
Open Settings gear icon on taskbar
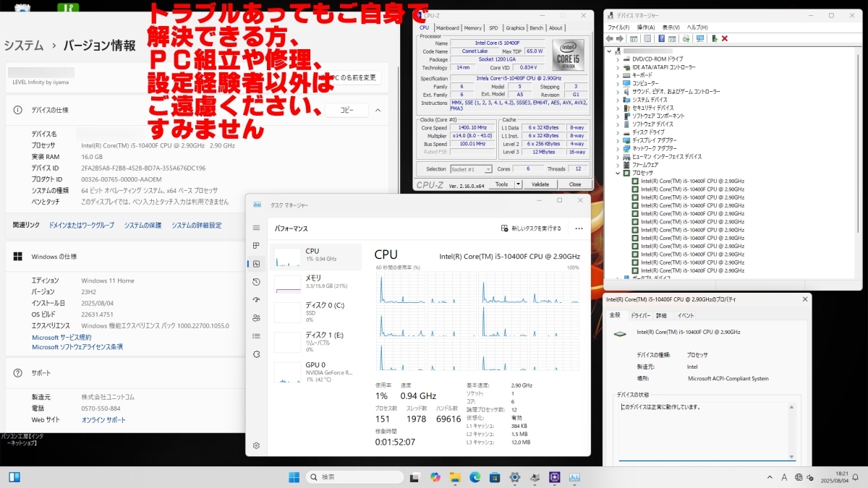[515, 477]
